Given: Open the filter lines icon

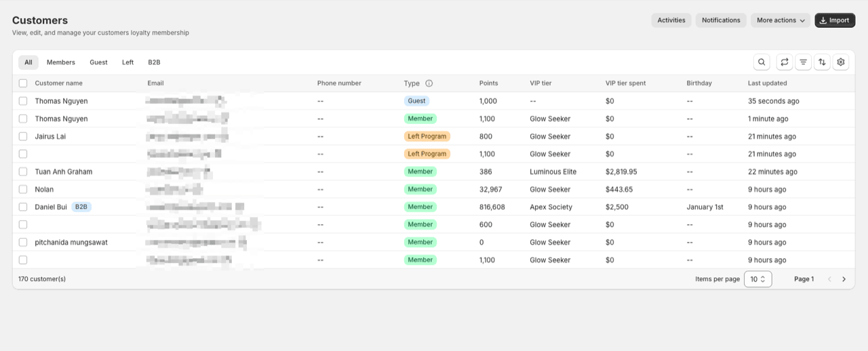Looking at the screenshot, I should (x=804, y=62).
